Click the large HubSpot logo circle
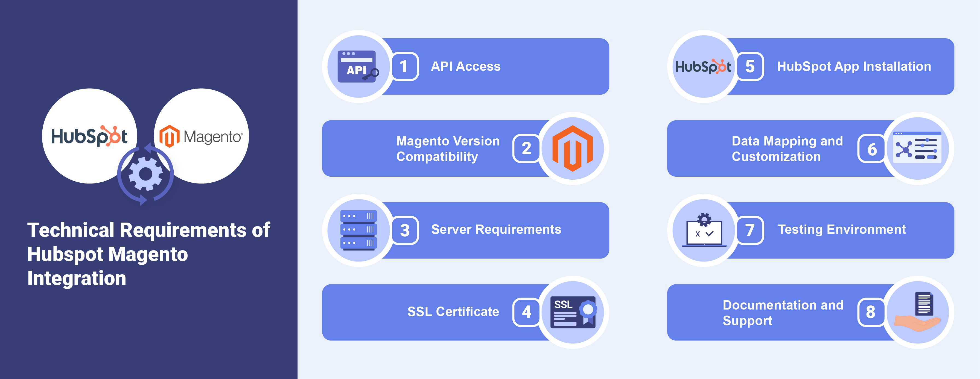Image resolution: width=980 pixels, height=379 pixels. (x=89, y=136)
